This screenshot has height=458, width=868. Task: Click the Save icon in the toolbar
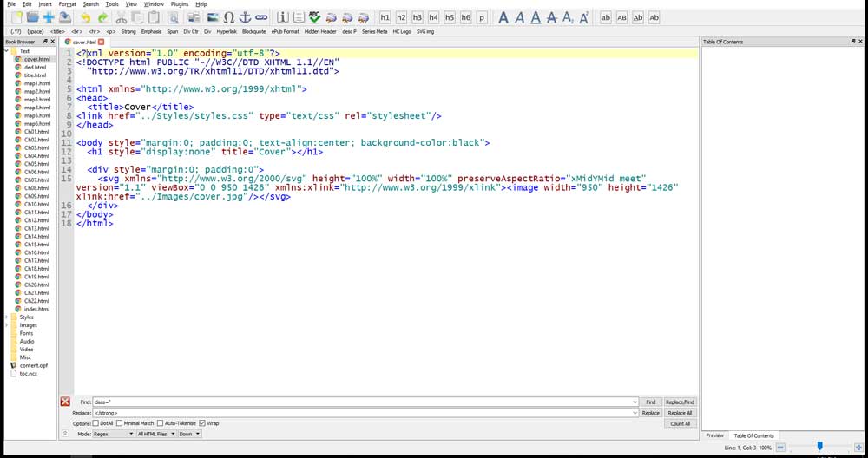tap(64, 17)
